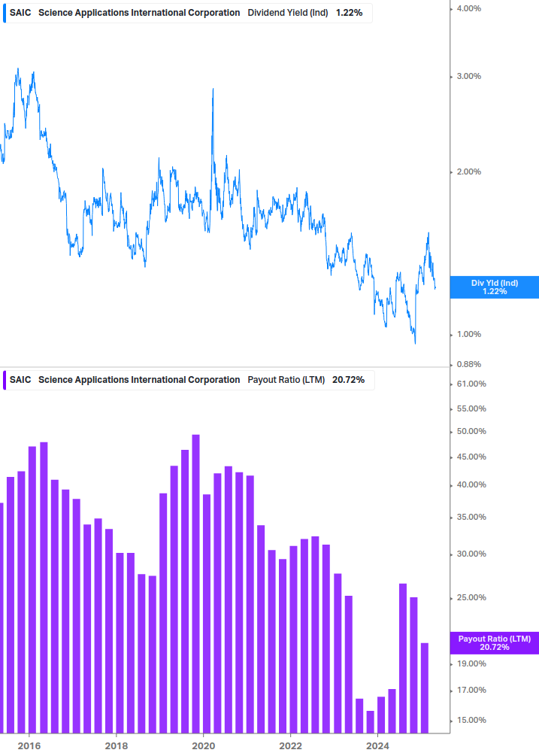Screen dimensions: 539x756
Task: Click the 1.22% value in the top legend
Action: pos(350,13)
